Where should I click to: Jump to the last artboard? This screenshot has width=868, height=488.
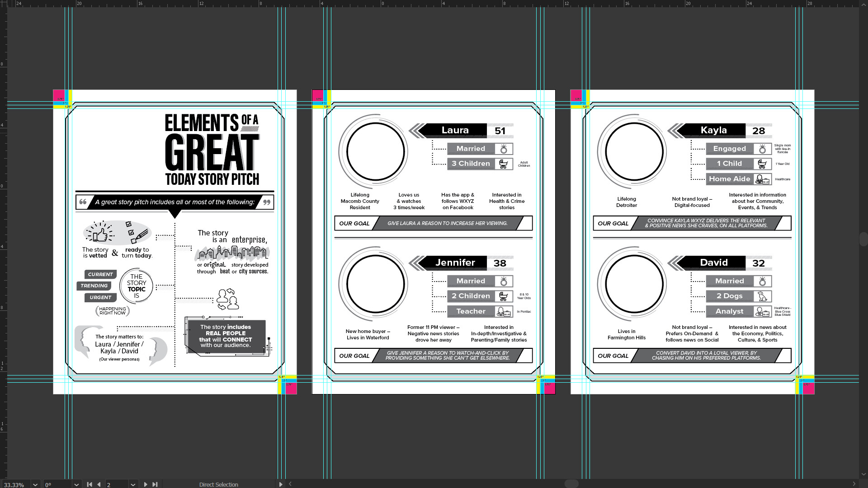(x=155, y=484)
